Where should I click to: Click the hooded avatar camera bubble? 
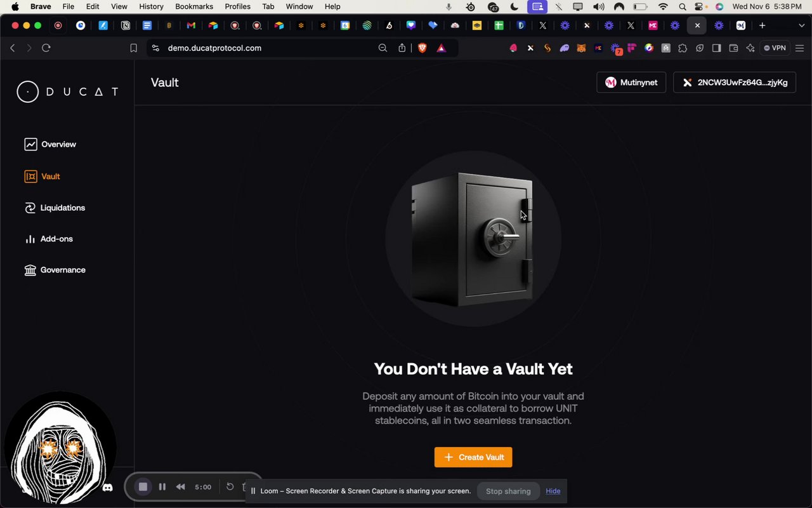click(x=60, y=448)
